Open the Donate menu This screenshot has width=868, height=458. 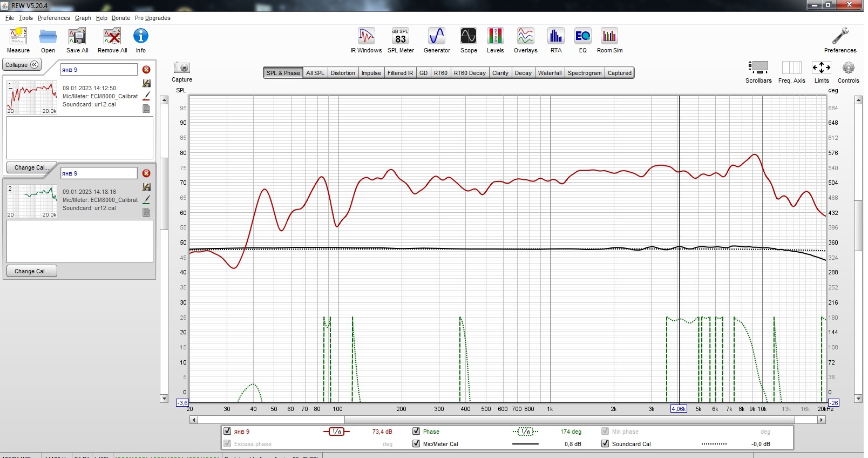pos(121,18)
